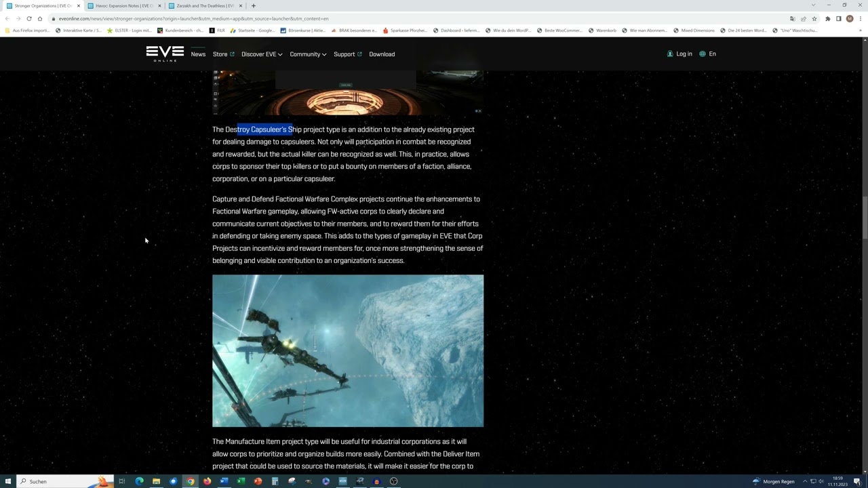Launch Microsoft Edge from taskbar
Image resolution: width=868 pixels, height=488 pixels.
pos(139,481)
